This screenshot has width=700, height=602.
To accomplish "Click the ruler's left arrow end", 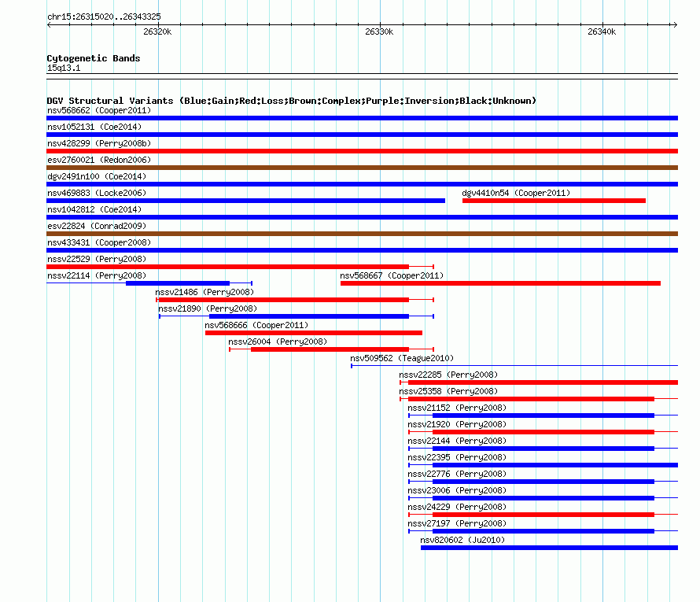I will pos(49,24).
